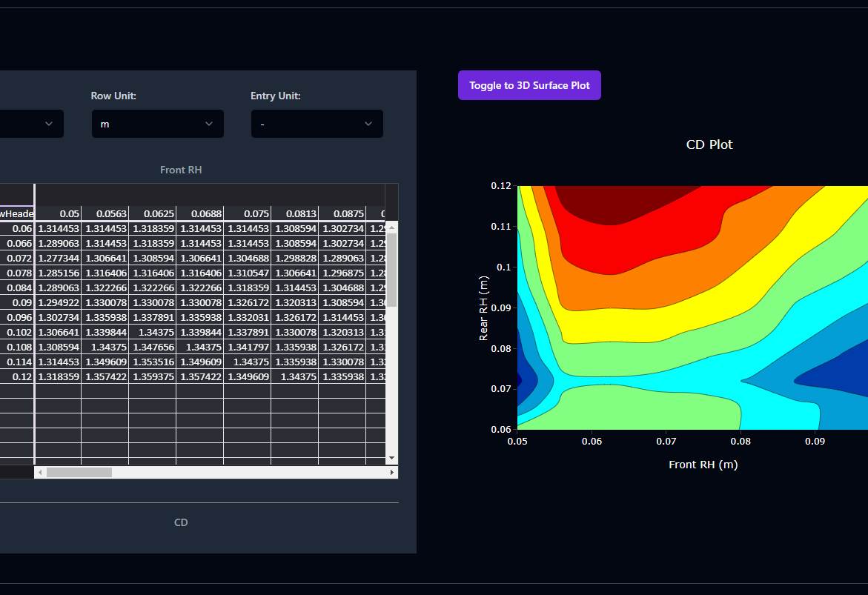Select cell with value 1.277344
This screenshot has width=868, height=595.
(x=58, y=259)
